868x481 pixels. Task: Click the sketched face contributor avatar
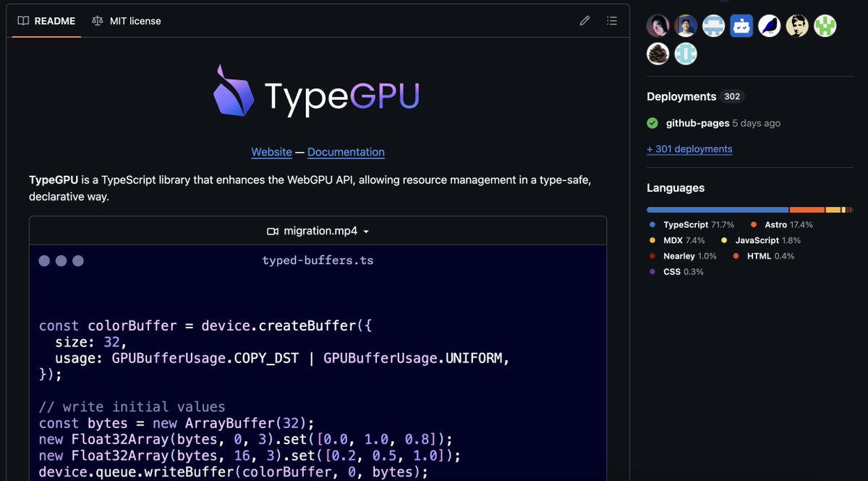[797, 26]
